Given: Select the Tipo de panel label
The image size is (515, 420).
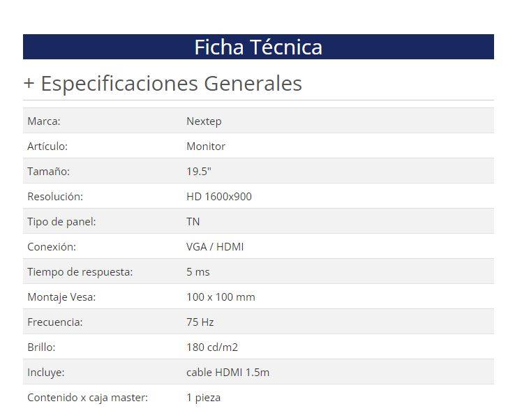Looking at the screenshot, I should click(61, 222).
